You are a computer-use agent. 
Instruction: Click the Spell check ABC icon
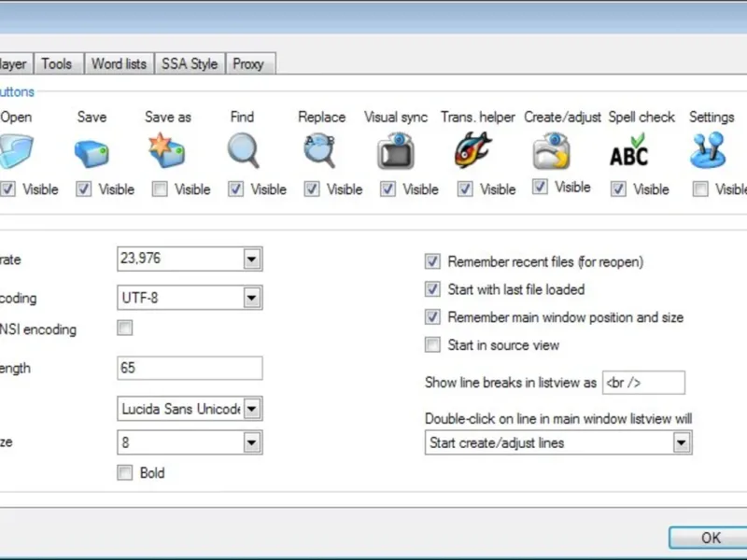pyautogui.click(x=628, y=151)
